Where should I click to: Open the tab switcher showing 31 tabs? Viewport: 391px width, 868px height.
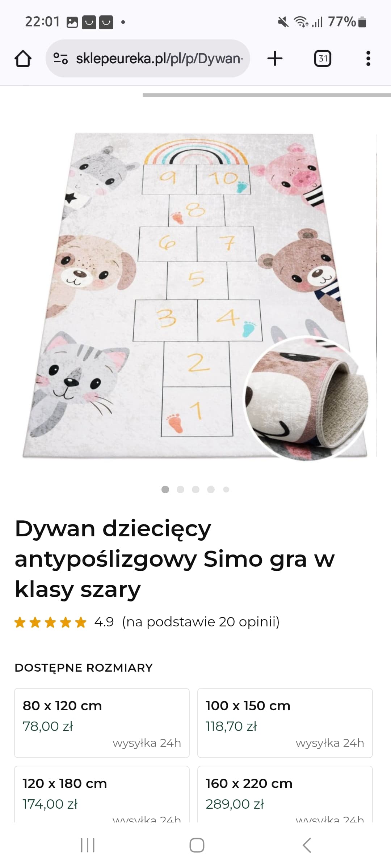click(323, 59)
